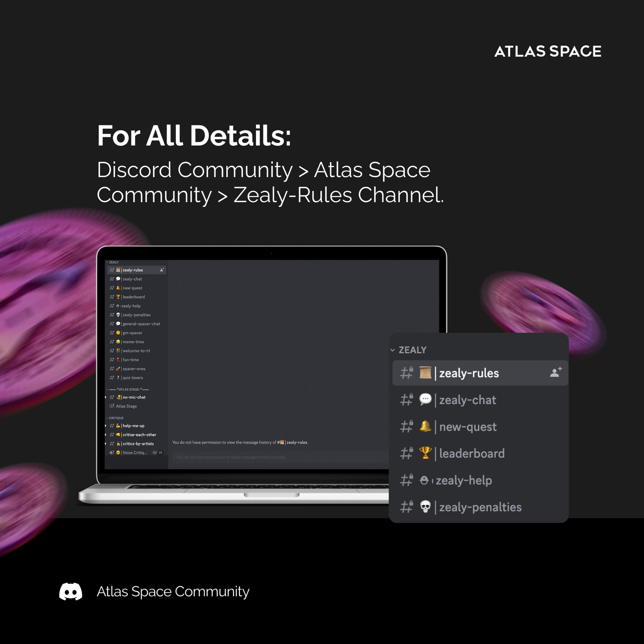The image size is (644, 644).
Task: Open the critise-each-other channel
Action: [139, 435]
